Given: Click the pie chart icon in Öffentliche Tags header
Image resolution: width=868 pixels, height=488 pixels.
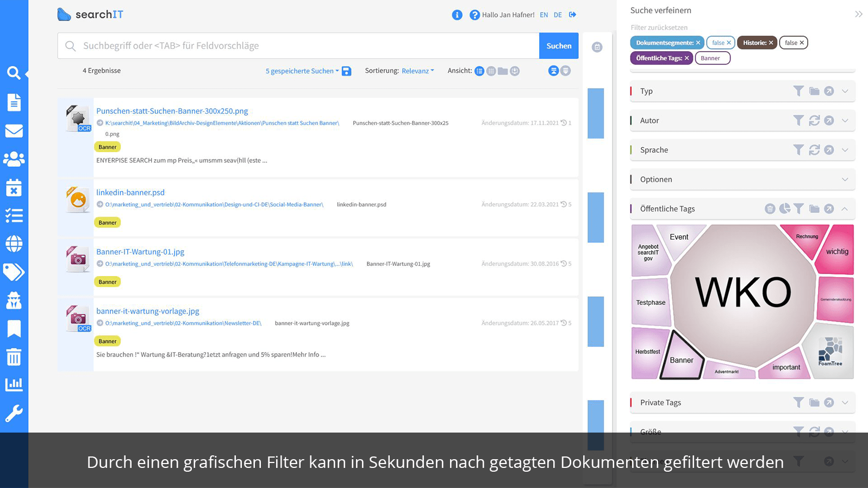Looking at the screenshot, I should click(784, 208).
